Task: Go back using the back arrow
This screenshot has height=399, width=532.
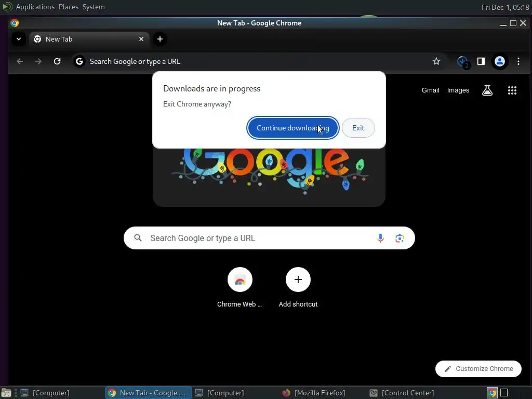Action: point(20,61)
